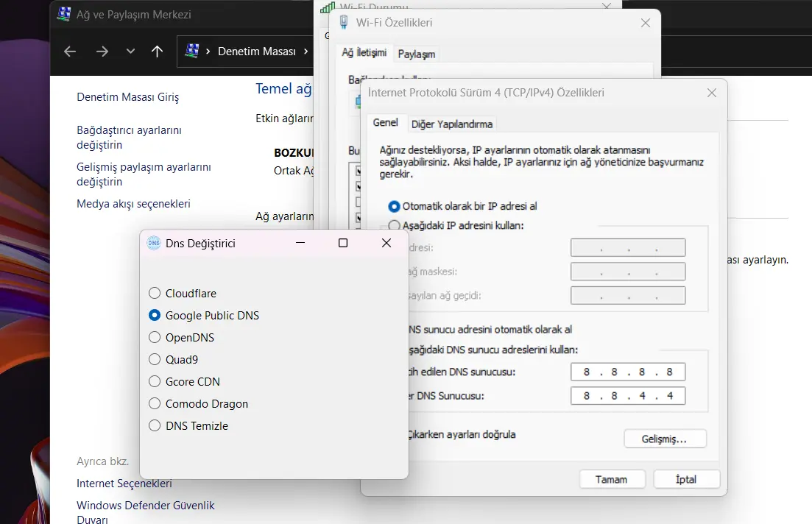Close the Wi-Fi Özellikleri dialog
812x524 pixels.
point(645,23)
